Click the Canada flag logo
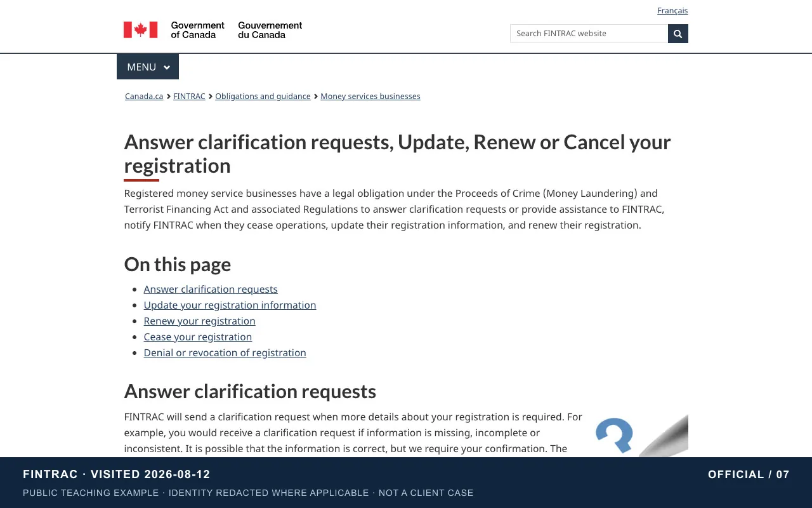This screenshot has height=508, width=812. click(x=140, y=30)
